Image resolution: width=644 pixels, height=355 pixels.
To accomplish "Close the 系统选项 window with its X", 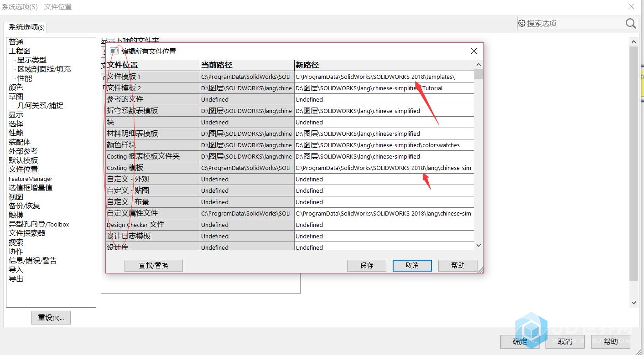I will [x=631, y=6].
